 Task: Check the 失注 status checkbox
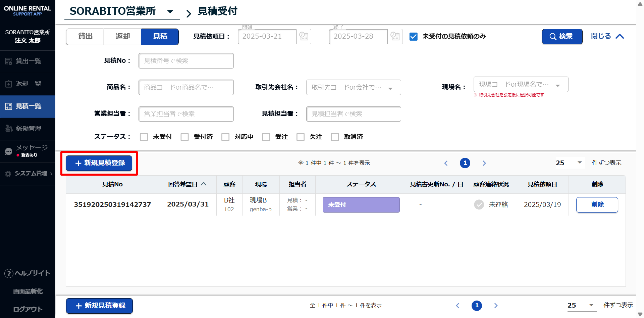tap(301, 137)
